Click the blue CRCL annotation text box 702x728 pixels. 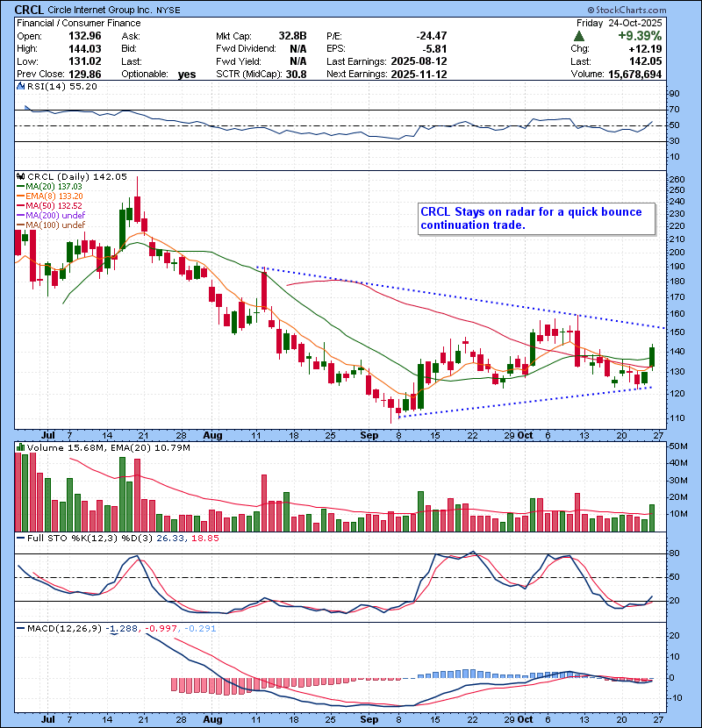pyautogui.click(x=537, y=218)
